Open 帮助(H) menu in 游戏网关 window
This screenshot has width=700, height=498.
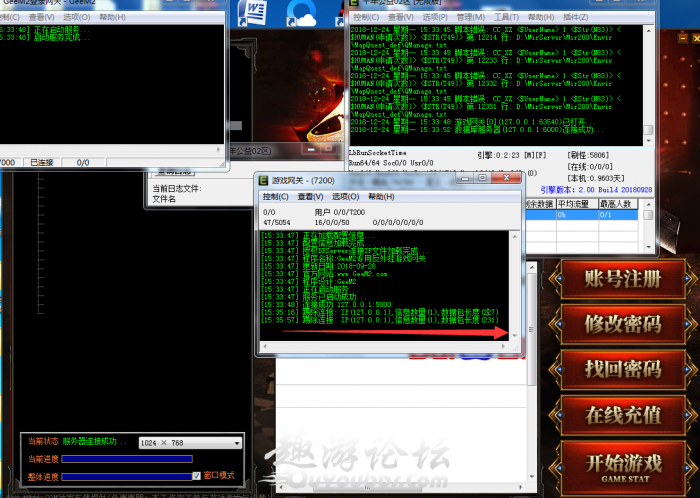tap(381, 197)
